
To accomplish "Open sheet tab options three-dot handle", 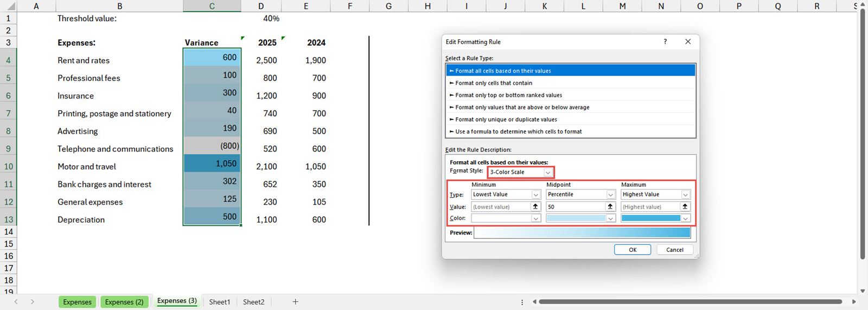I will tap(522, 302).
